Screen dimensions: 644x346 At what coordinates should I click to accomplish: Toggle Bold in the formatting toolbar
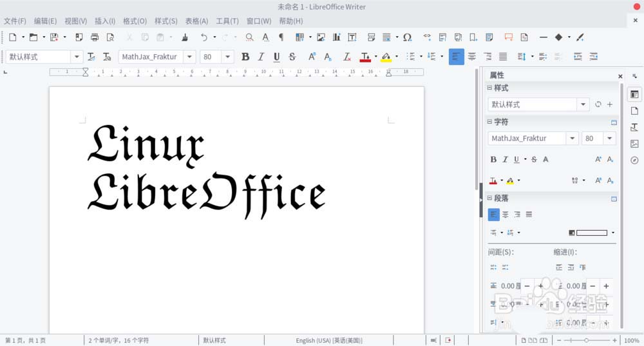245,57
